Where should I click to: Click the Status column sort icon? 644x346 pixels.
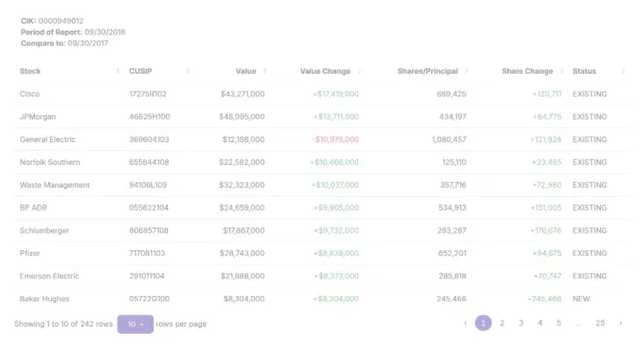623,71
